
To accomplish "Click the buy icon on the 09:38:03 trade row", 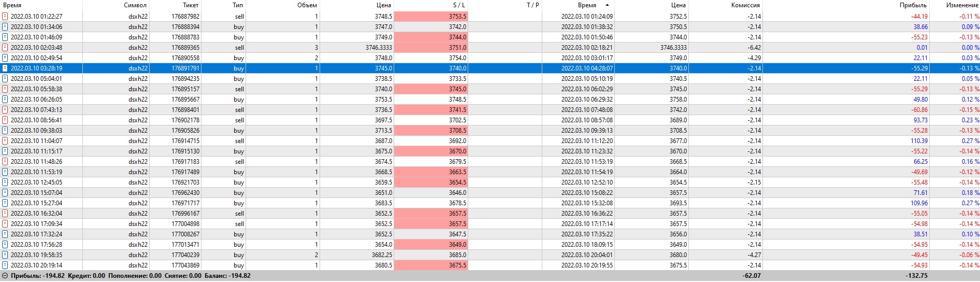I will point(5,131).
